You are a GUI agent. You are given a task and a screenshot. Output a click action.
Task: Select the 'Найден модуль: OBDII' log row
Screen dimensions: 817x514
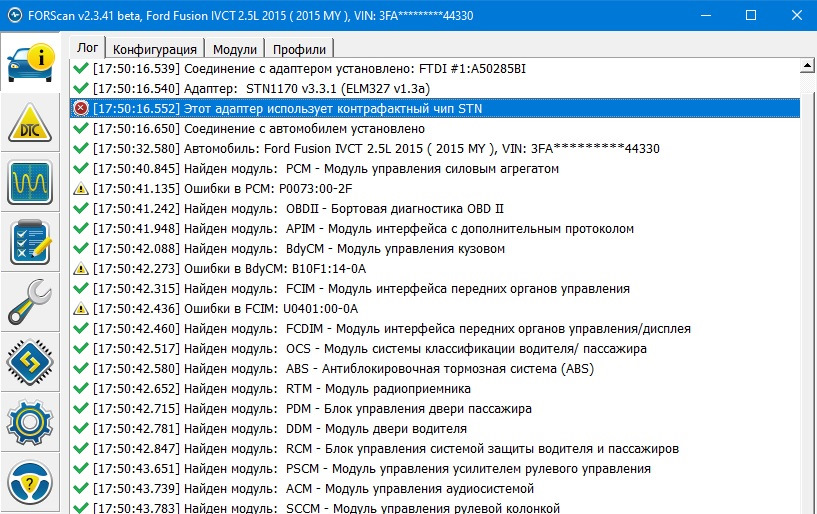tap(435, 209)
